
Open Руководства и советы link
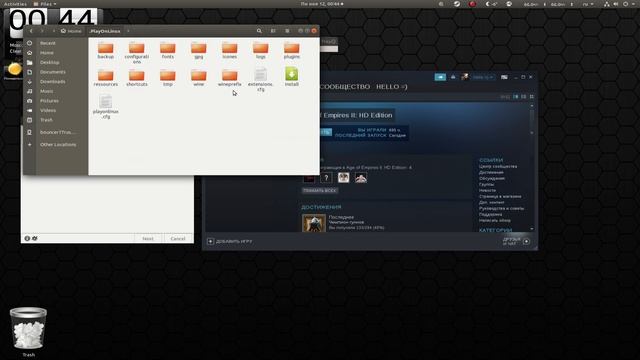pos(502,208)
